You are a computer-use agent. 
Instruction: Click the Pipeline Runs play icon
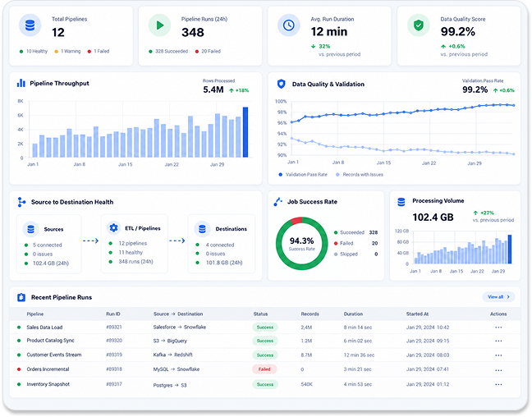tap(159, 25)
